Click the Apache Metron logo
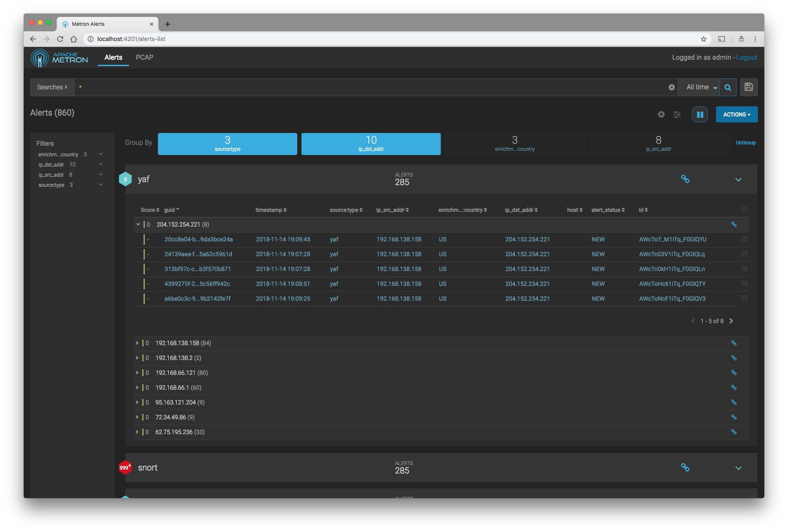Image resolution: width=788 pixels, height=532 pixels. tap(59, 58)
